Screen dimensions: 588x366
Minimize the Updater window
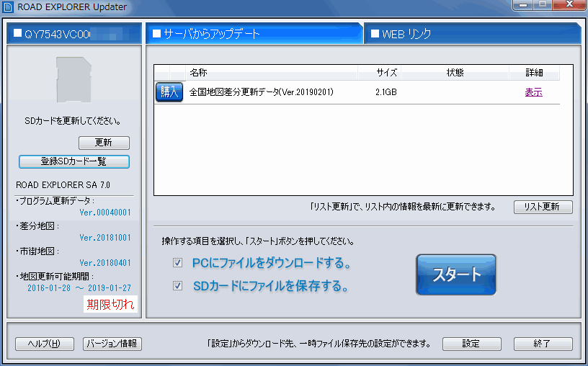pos(523,5)
